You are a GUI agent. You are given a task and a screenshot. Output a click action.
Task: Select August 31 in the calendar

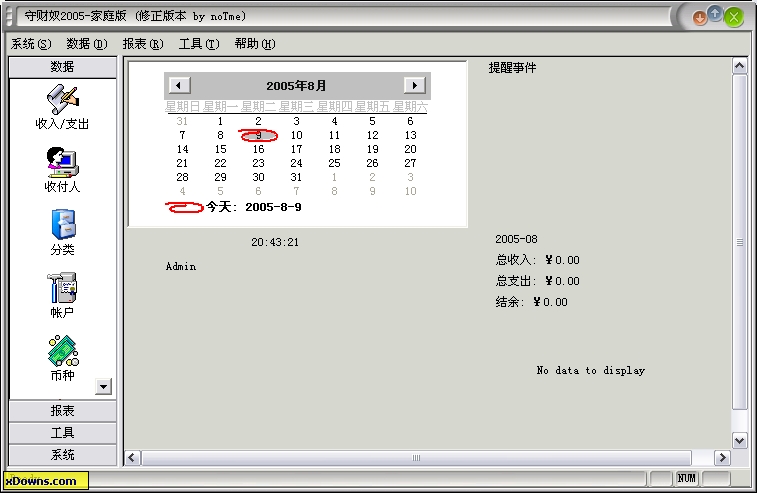click(x=296, y=177)
